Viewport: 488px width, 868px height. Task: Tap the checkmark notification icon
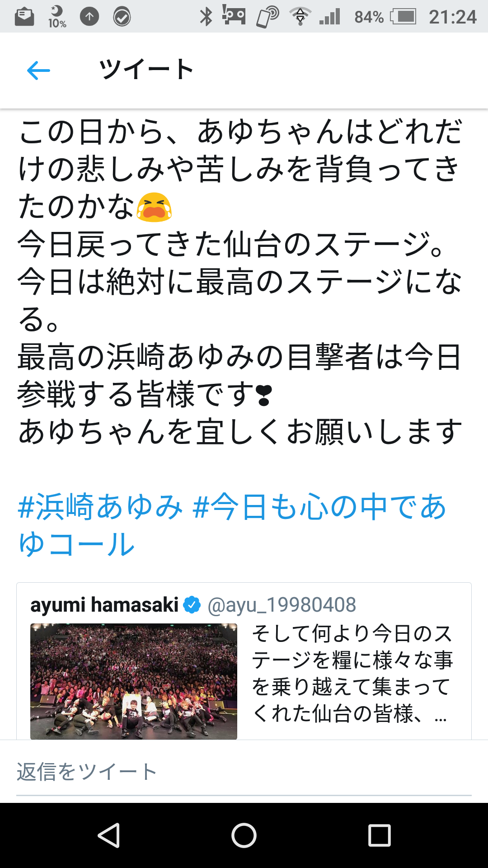click(x=122, y=17)
